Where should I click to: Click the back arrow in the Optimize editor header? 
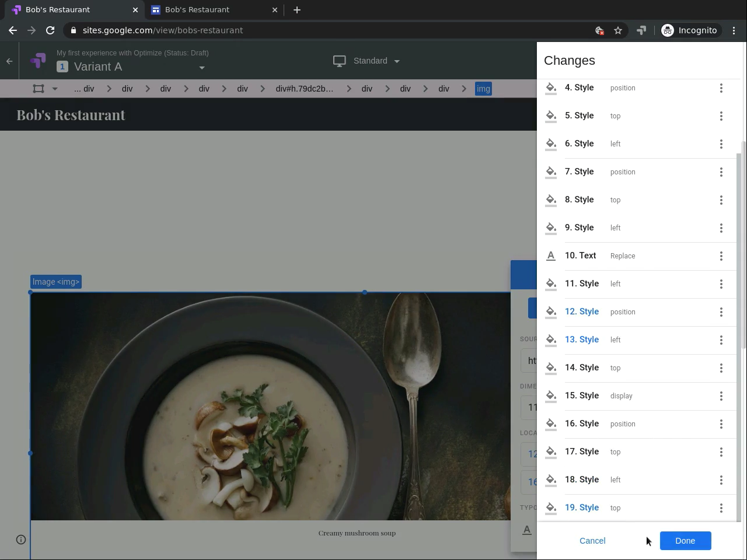(x=9, y=61)
